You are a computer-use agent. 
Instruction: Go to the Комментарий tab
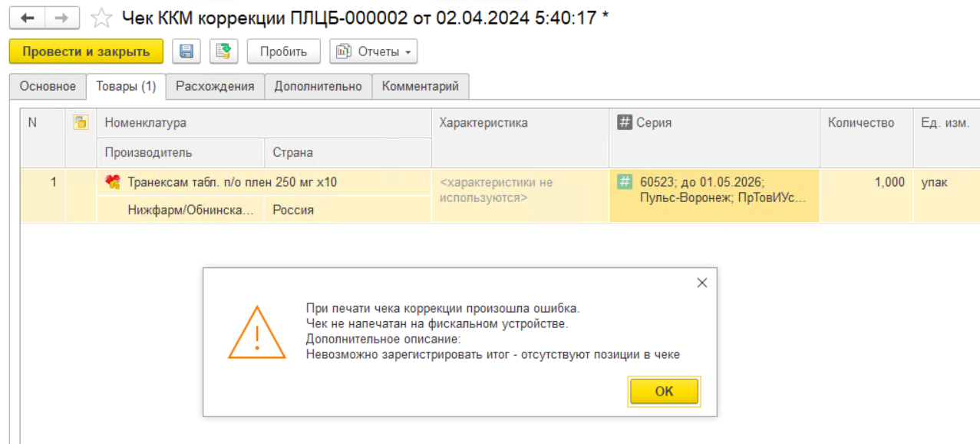[421, 86]
